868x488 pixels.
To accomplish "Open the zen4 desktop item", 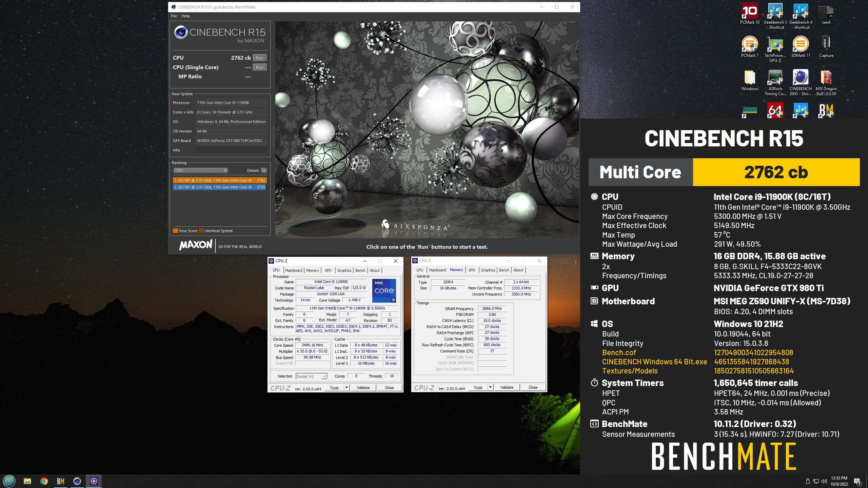I will point(826,14).
